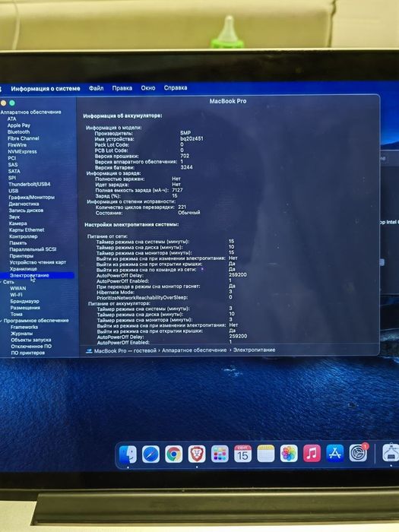Viewport: 399px width, 532px height.
Task: Launch Safari from the Dock
Action: 150,454
